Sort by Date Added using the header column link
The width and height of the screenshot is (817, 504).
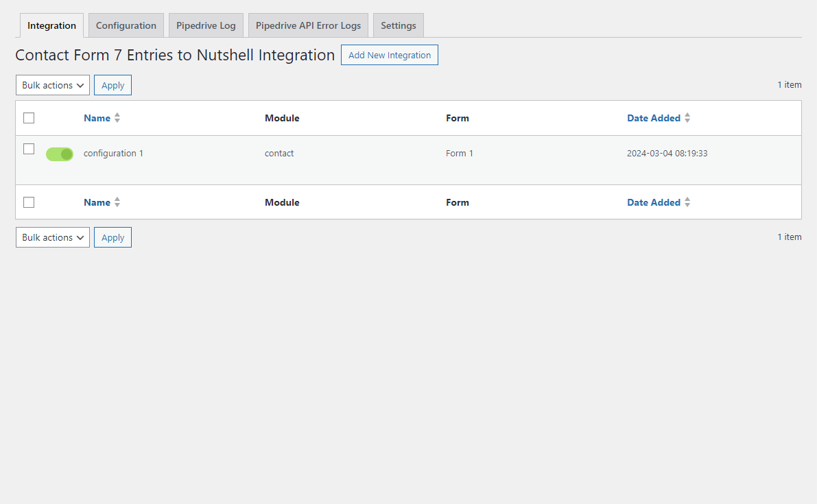(659, 118)
